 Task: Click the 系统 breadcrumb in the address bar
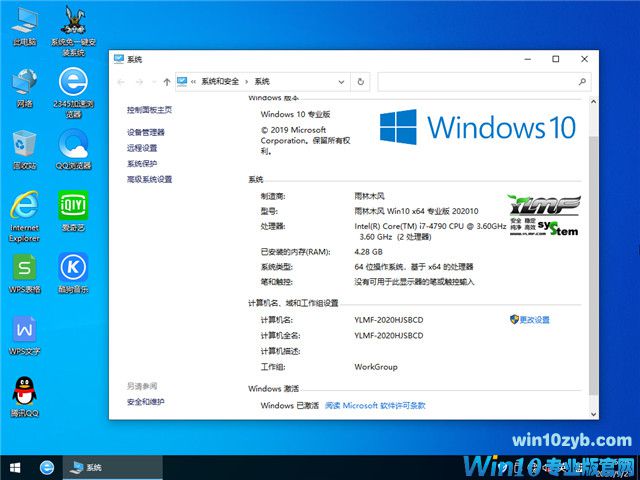pos(262,82)
